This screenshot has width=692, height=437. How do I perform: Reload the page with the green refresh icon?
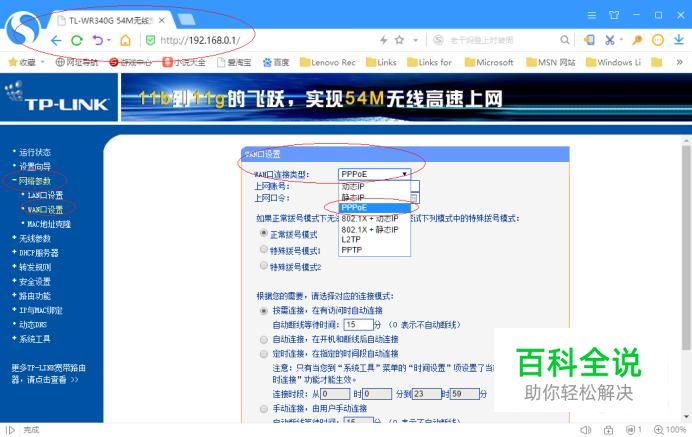pos(77,41)
